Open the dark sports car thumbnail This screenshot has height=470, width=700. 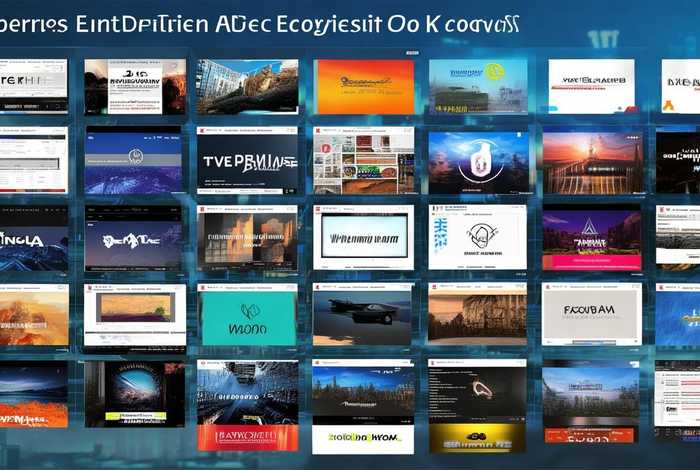pos(362,314)
